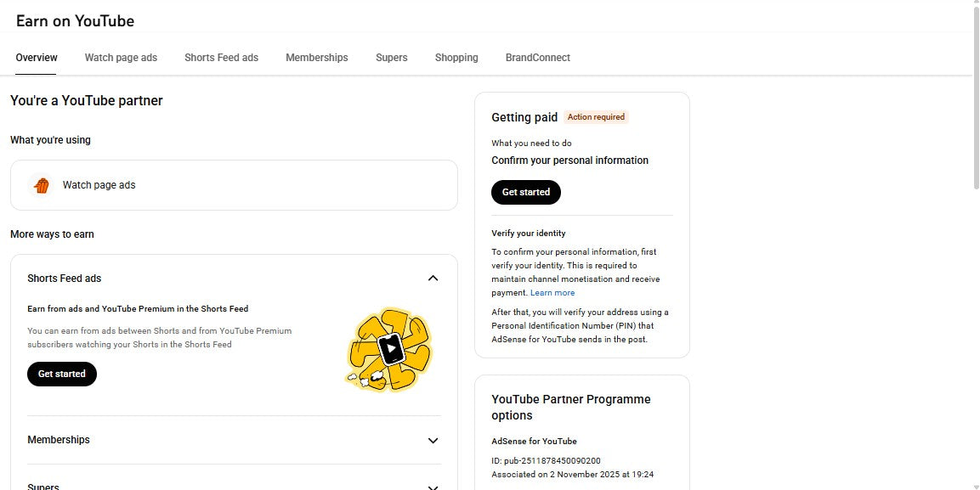
Task: Click the scrollbar down arrow
Action: click(x=974, y=486)
